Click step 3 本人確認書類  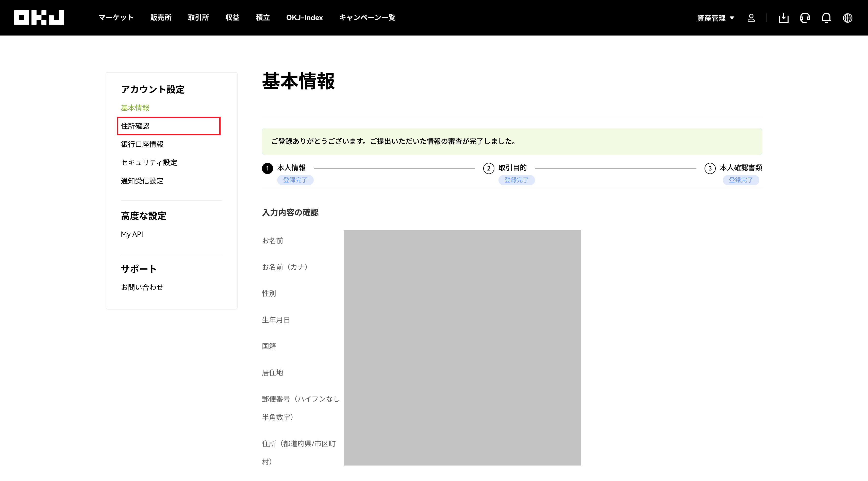[733, 168]
